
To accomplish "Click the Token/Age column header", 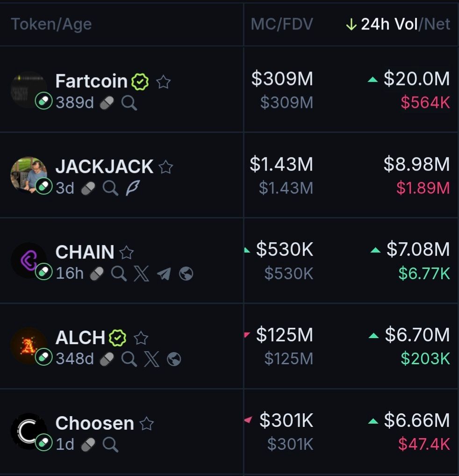I will pyautogui.click(x=51, y=24).
